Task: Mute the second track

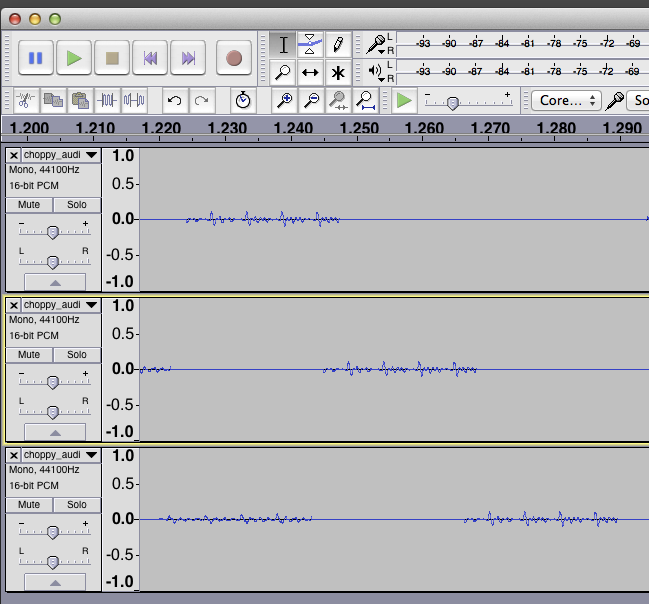Action: 29,355
